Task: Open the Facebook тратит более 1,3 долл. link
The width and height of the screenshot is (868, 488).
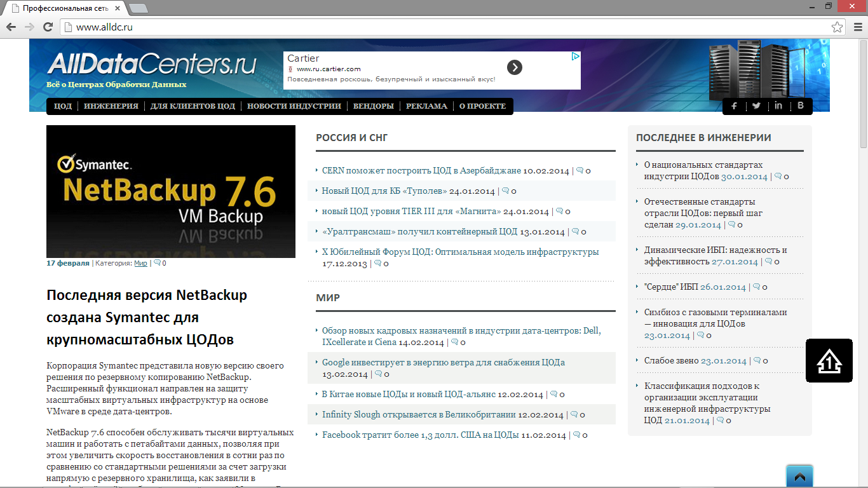Action: 420,435
